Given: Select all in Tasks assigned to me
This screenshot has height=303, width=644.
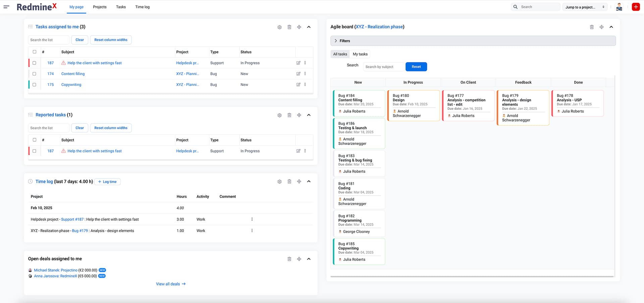Looking at the screenshot, I should [34, 52].
